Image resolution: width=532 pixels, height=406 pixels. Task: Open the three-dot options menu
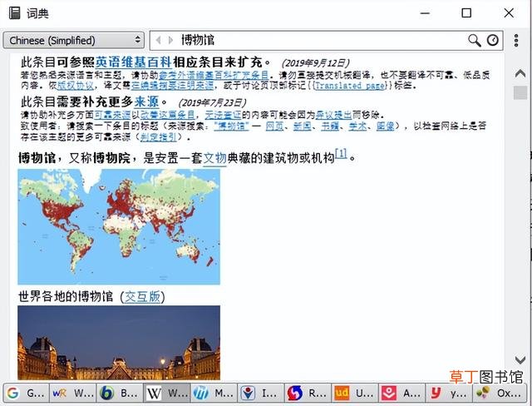tap(516, 41)
